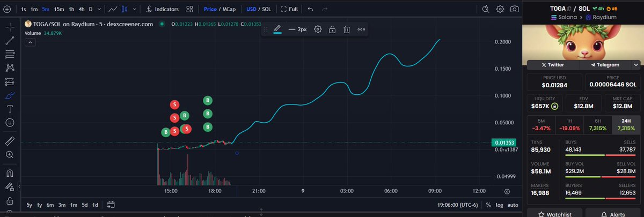This screenshot has width=644, height=217.
Task: Select the crosshair cursor tool
Action: (10, 27)
